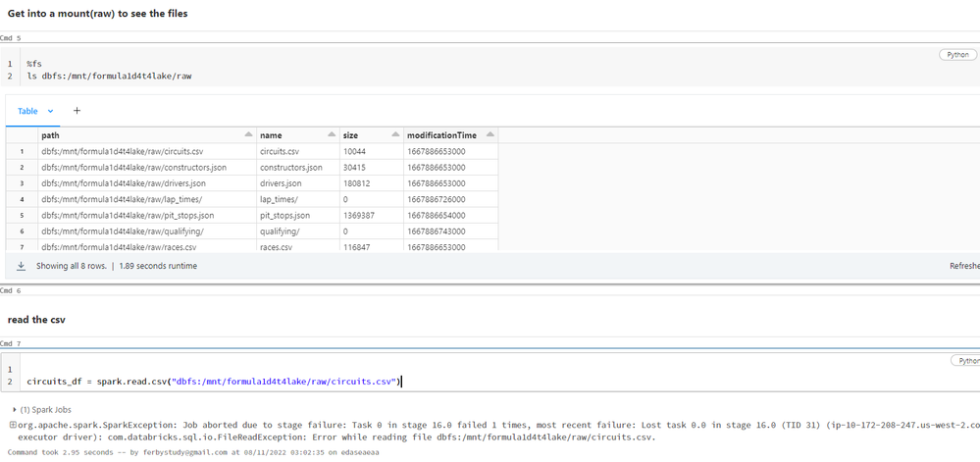Click the 'read the csv' markdown heading
The image size is (980, 462).
point(36,320)
